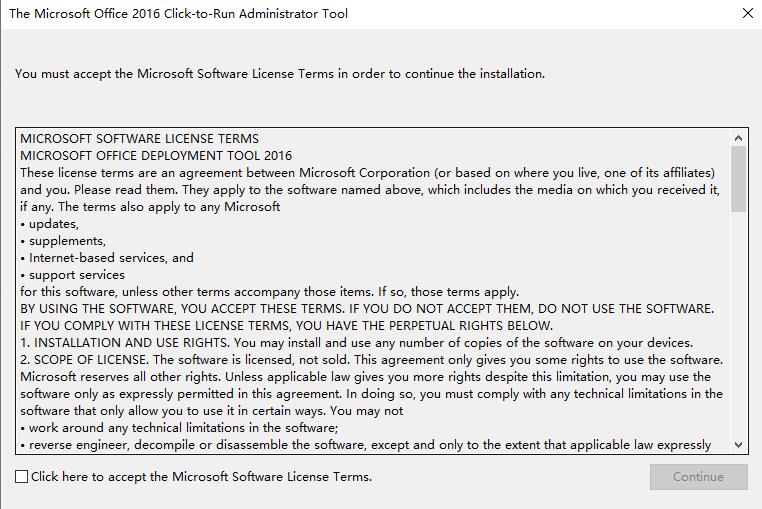
Task: Check the accept Microsoft Software License Terms checkbox
Action: tap(22, 477)
